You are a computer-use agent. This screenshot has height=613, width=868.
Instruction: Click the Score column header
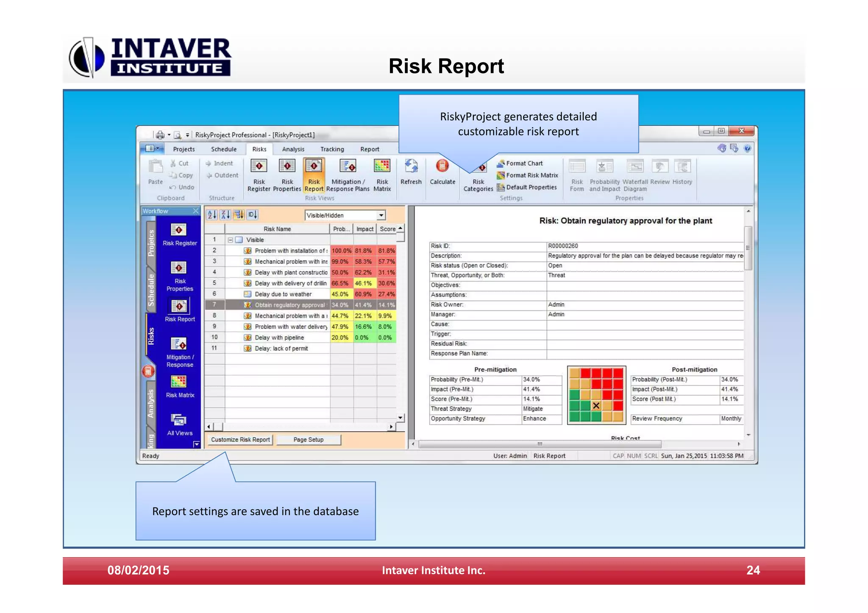pos(387,229)
